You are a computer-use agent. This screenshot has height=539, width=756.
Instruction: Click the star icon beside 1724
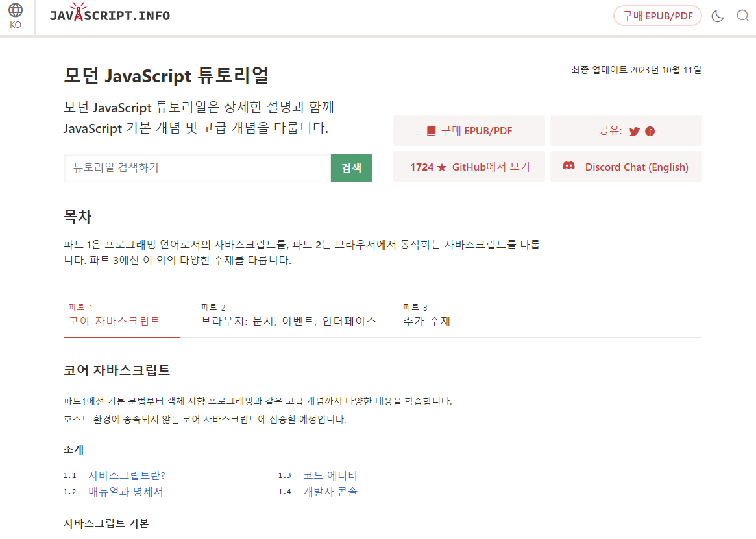tap(442, 167)
